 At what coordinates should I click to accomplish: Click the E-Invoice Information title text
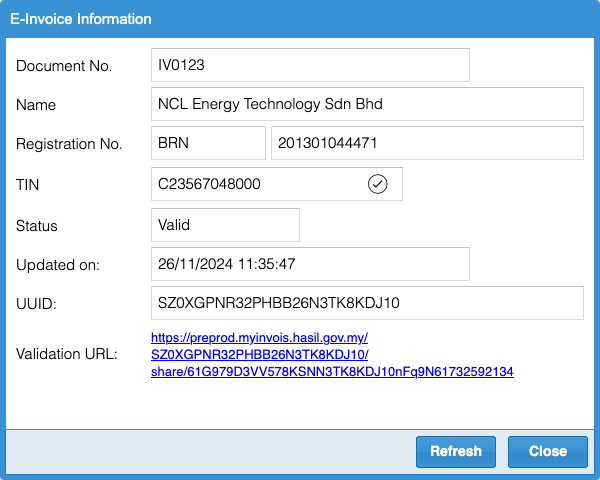[x=81, y=19]
